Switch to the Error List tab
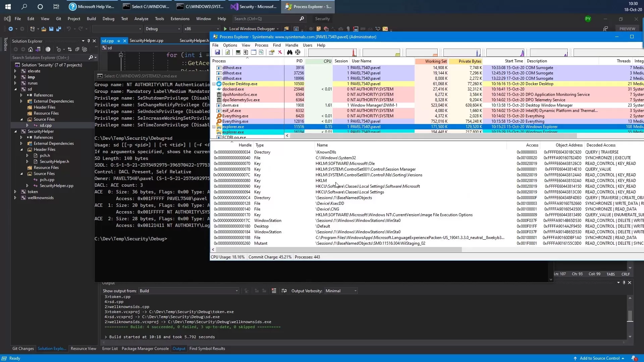Viewport: 644px width, 362px height. 110,349
